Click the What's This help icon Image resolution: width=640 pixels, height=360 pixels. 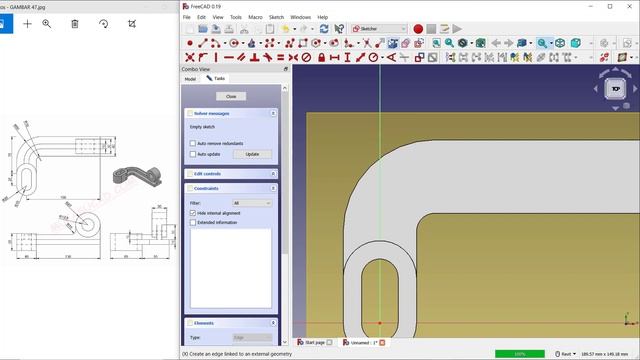pos(339,29)
